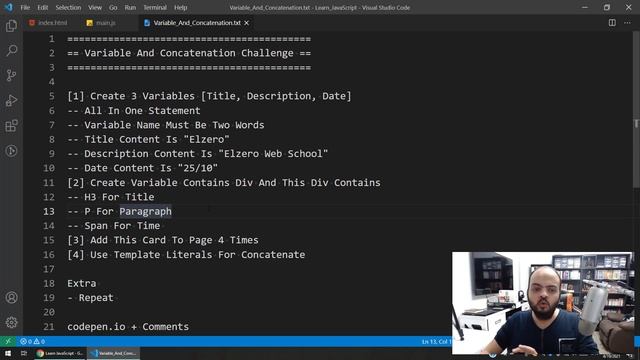Click the highlighted word "Paragraph"
The width and height of the screenshot is (640, 360).
(x=145, y=211)
